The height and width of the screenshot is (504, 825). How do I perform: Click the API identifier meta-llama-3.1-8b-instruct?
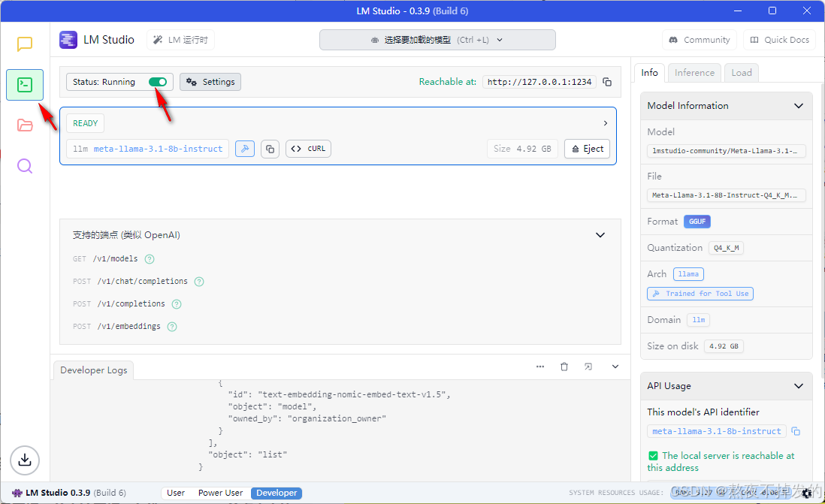click(717, 431)
